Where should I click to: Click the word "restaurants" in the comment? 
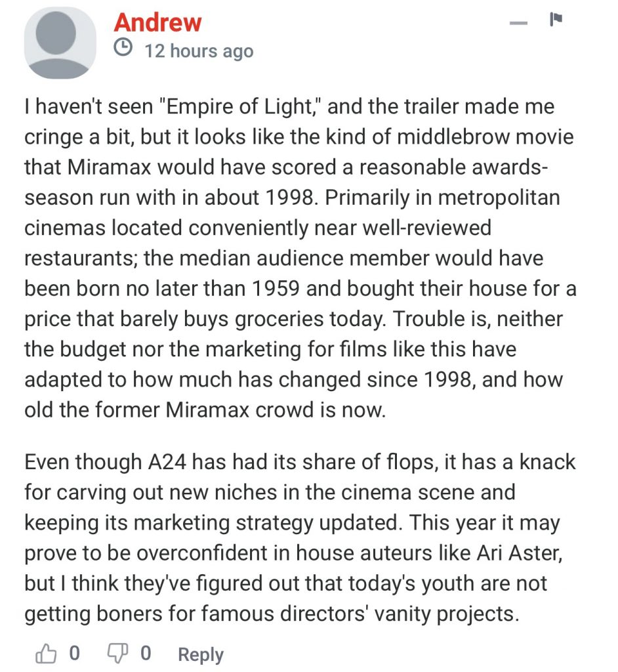(x=80, y=259)
